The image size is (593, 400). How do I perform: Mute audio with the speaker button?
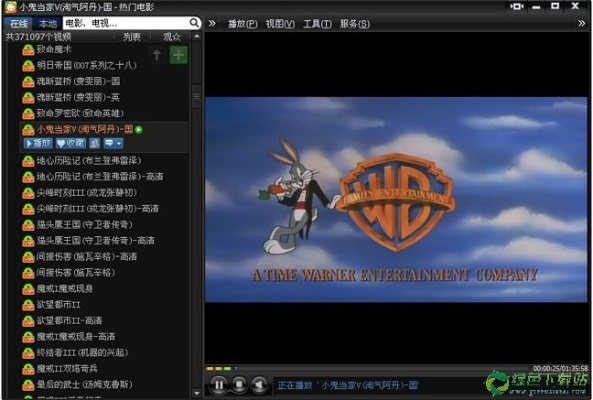(259, 385)
